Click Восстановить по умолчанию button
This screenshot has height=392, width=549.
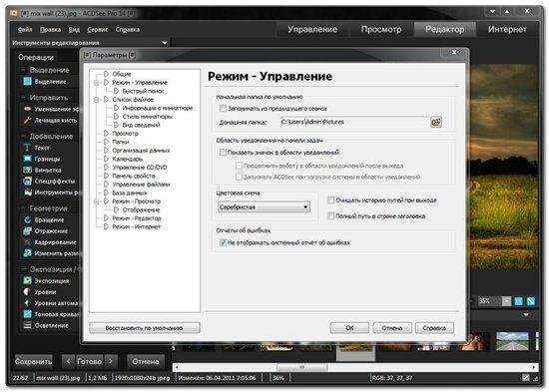point(145,328)
